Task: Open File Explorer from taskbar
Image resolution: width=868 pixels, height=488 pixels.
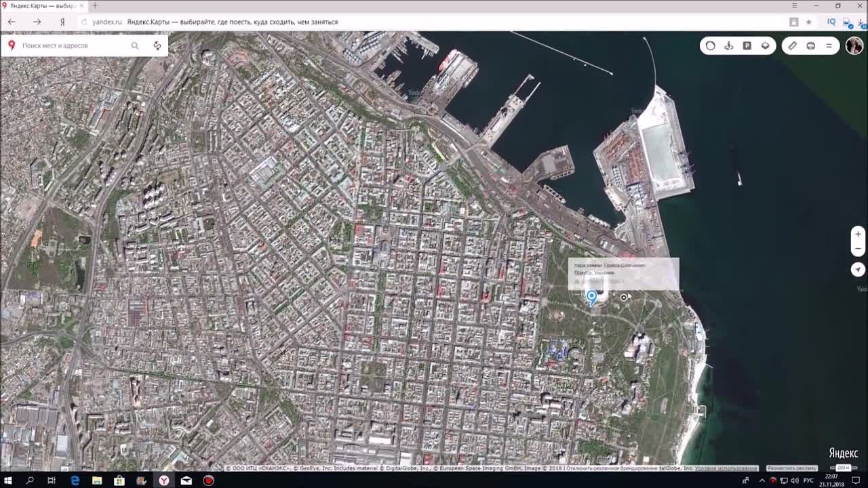Action: (97, 481)
